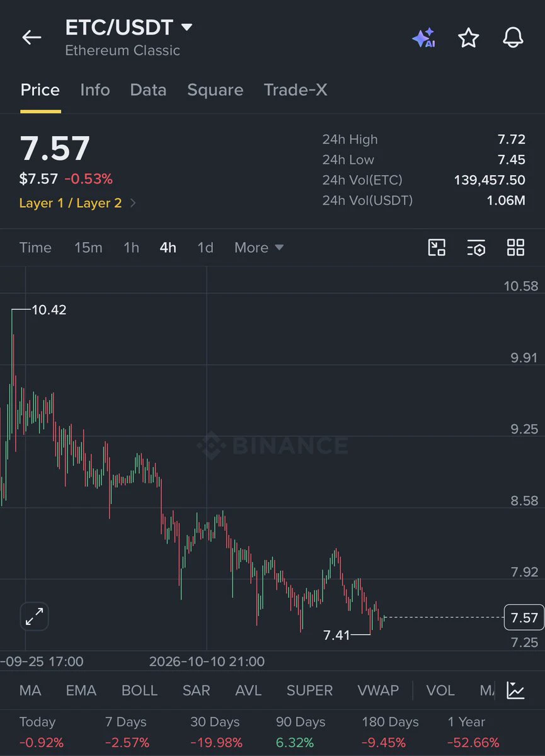
Task: Open chart settings list icon
Action: coord(476,248)
